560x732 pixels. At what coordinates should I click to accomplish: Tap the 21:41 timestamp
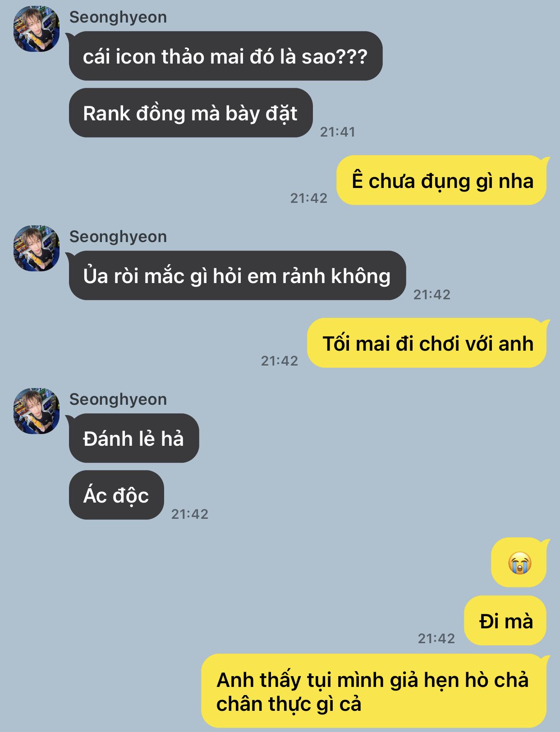pos(338,132)
